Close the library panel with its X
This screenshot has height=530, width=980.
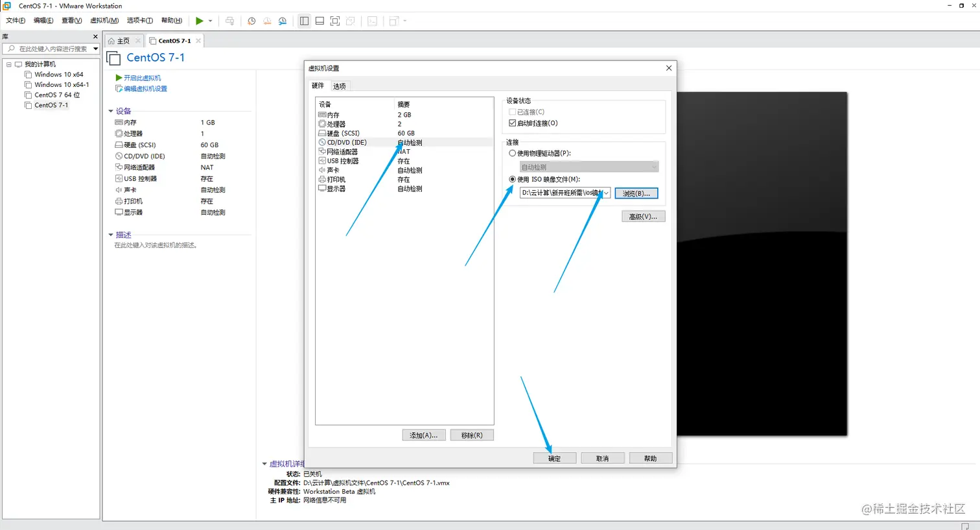95,36
